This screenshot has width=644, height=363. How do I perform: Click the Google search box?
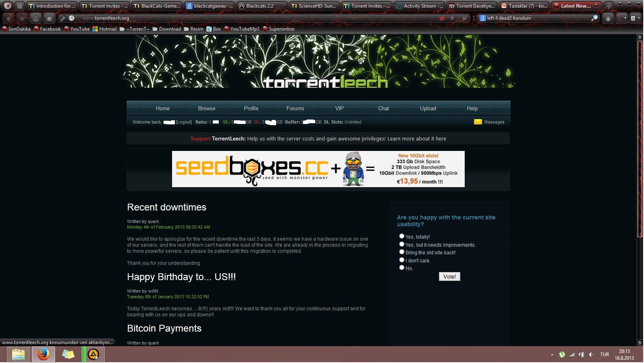(x=537, y=18)
